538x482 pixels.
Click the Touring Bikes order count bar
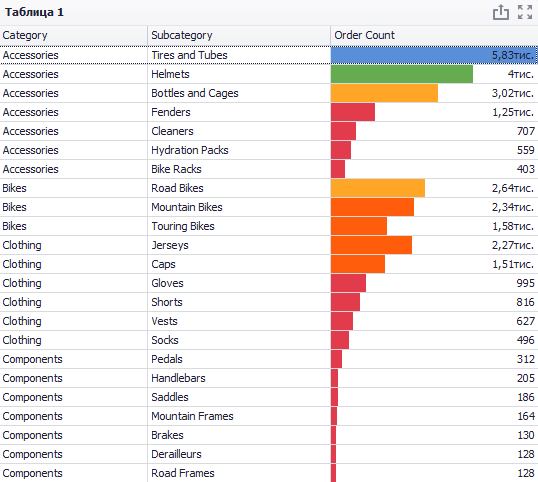(x=359, y=226)
